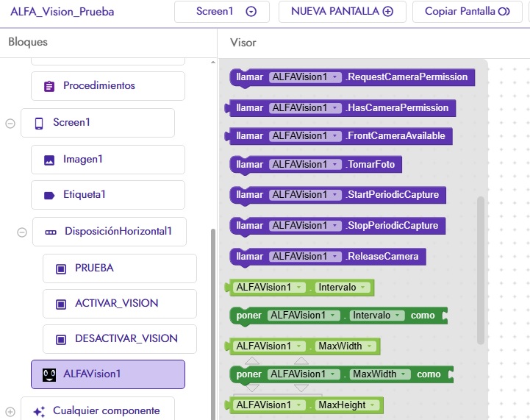Viewport: 530px width, 420px height.
Task: Click the PRUEBA button icon
Action: [x=61, y=268]
